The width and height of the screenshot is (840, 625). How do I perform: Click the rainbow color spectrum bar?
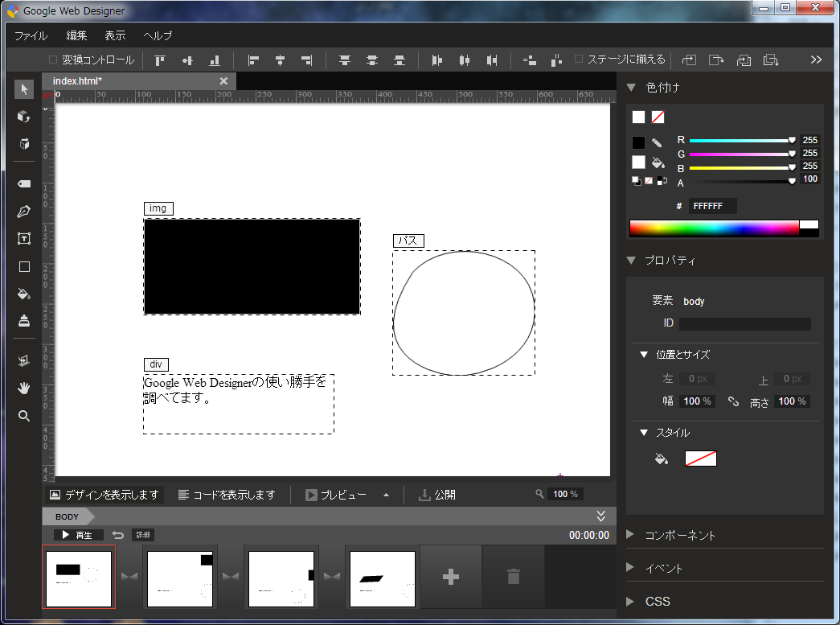point(714,228)
